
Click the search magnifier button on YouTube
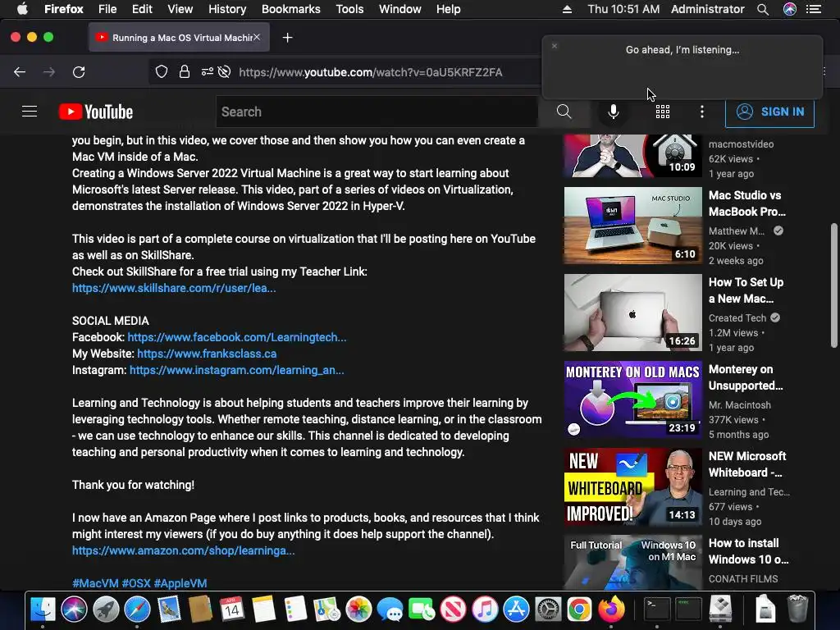[x=564, y=112]
